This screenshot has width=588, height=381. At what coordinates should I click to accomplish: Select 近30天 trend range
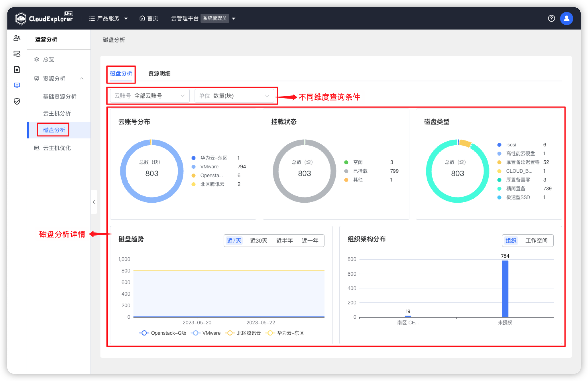(259, 241)
